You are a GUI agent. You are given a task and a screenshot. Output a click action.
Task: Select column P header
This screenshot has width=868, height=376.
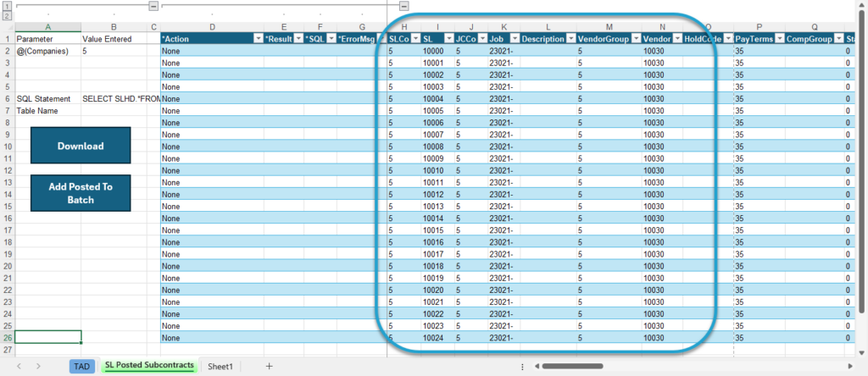(759, 26)
